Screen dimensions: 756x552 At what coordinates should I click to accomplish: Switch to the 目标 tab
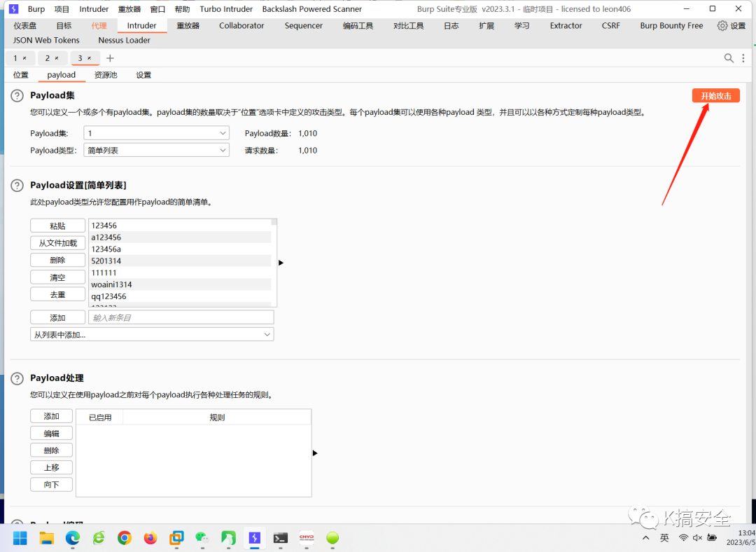(64, 26)
